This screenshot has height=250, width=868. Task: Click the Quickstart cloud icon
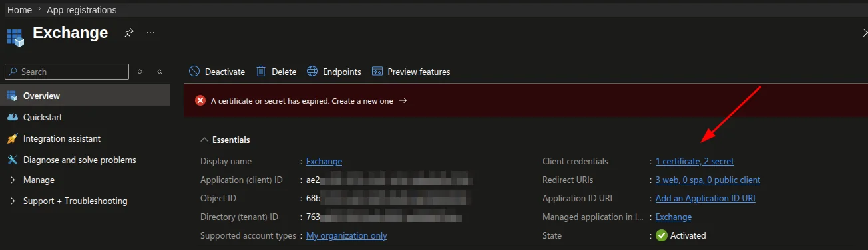point(12,117)
